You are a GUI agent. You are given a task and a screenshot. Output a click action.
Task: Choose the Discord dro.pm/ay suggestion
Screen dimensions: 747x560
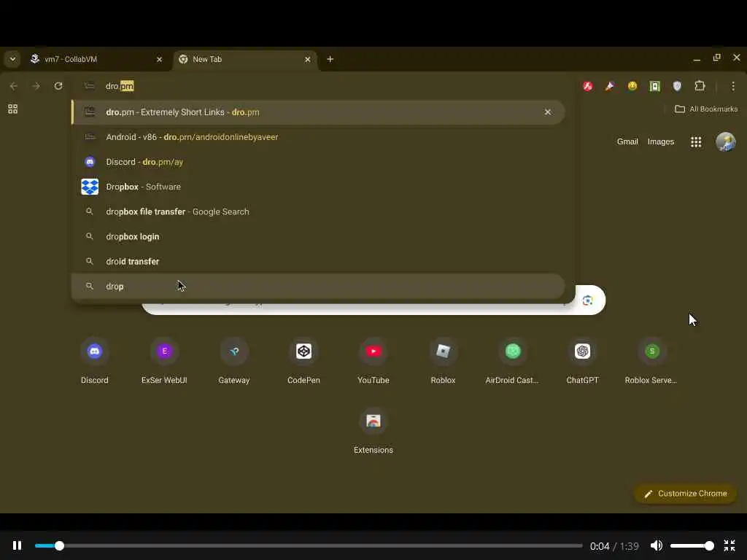[318, 162]
